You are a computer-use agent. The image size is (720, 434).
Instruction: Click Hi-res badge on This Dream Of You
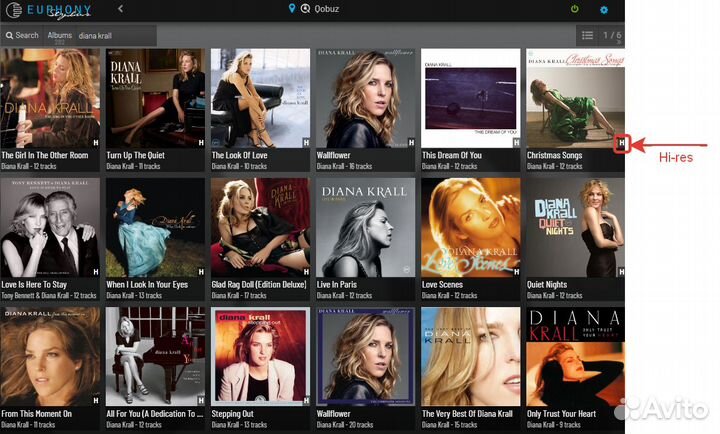517,143
